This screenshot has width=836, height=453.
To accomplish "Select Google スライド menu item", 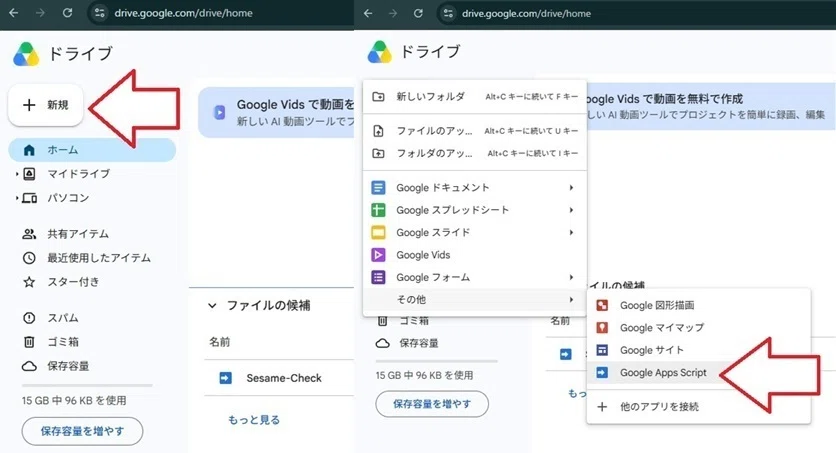I will click(x=475, y=232).
